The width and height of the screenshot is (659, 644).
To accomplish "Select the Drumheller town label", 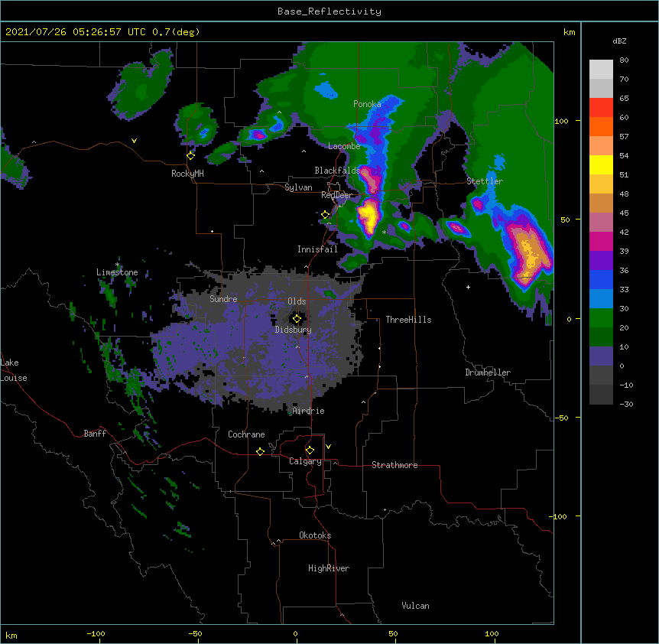I will tap(488, 372).
